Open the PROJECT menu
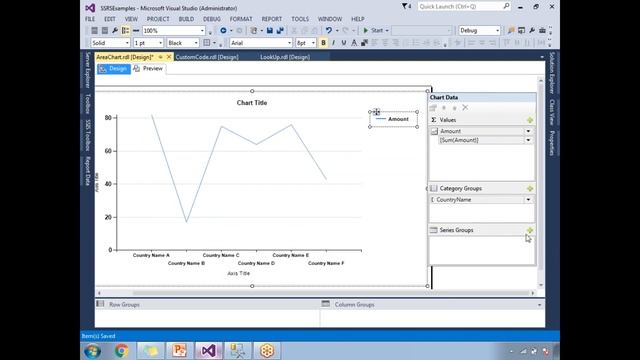Image resolution: width=640 pixels, height=360 pixels. tap(158, 19)
